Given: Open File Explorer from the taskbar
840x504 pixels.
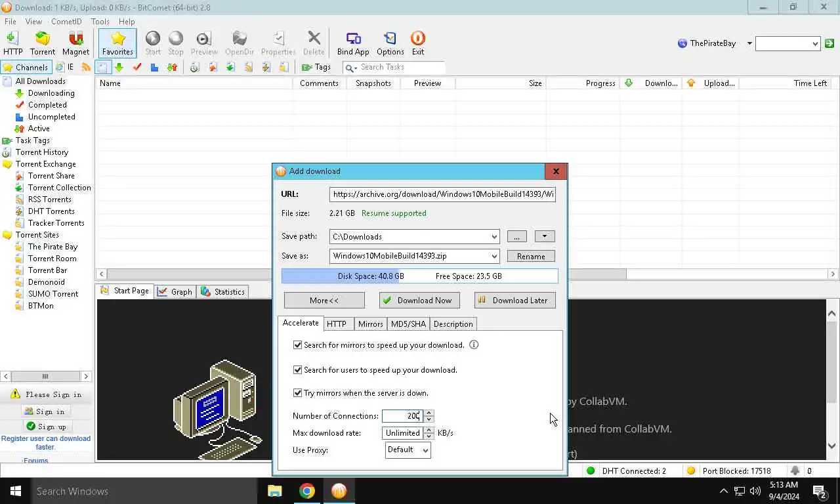Looking at the screenshot, I should coord(274,491).
